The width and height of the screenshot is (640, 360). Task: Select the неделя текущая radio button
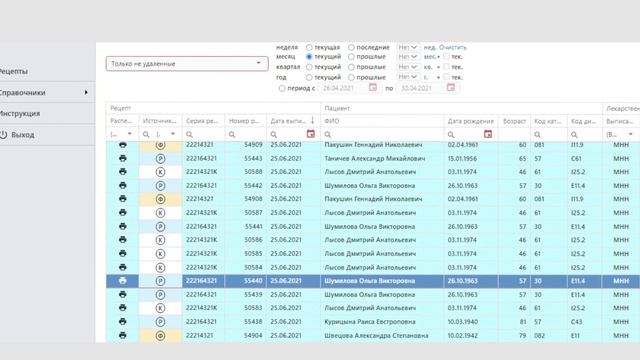coord(309,47)
